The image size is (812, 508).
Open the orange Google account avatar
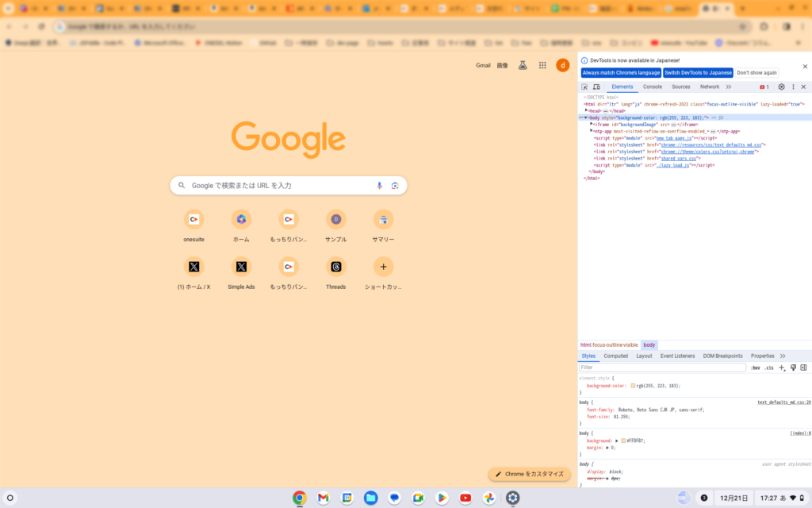[562, 65]
